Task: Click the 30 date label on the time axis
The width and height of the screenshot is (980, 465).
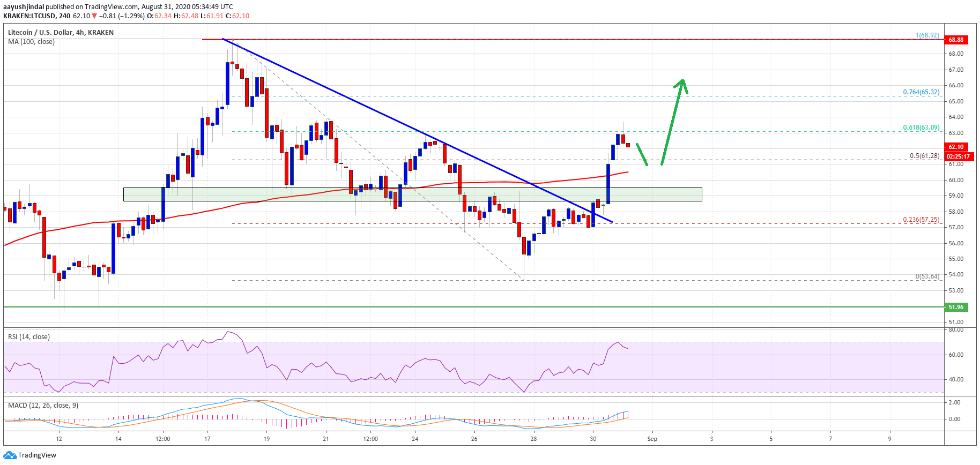Action: tap(593, 439)
